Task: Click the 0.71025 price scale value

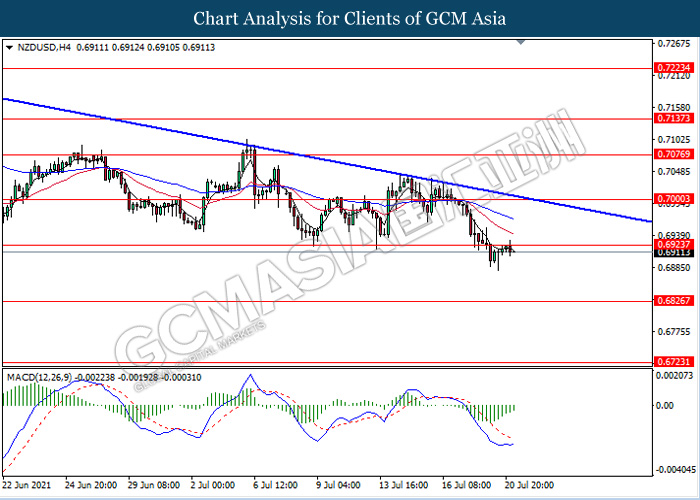Action: coord(674,140)
